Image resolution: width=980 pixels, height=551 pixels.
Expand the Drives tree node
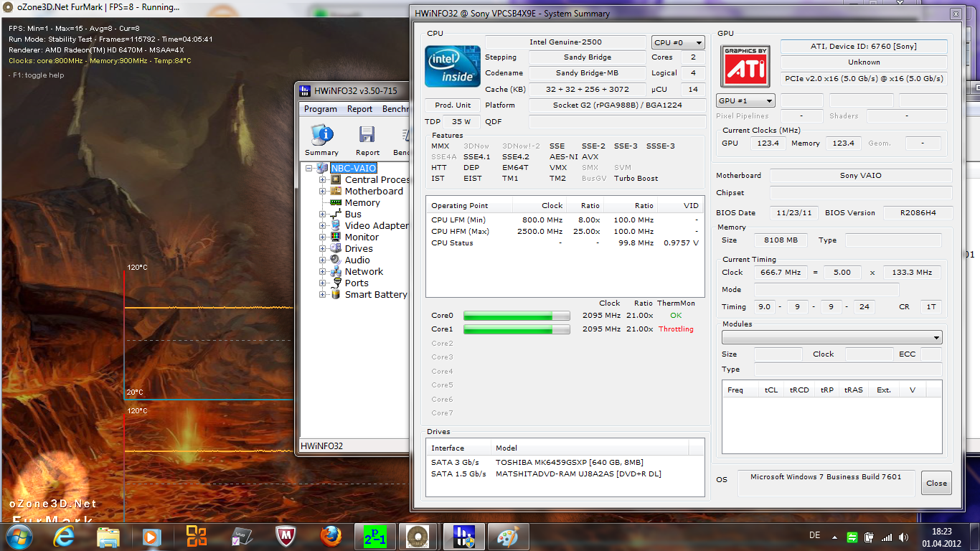tap(323, 248)
